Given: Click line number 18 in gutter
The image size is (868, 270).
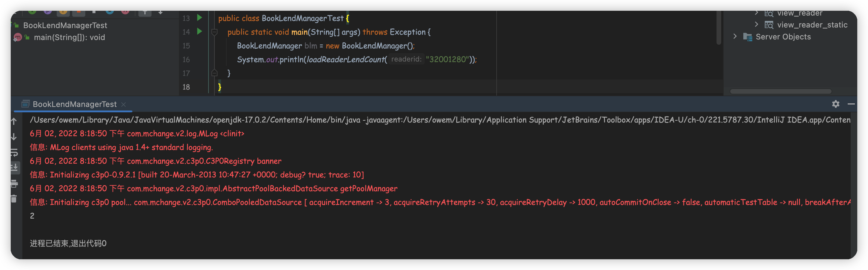Looking at the screenshot, I should click(x=186, y=87).
